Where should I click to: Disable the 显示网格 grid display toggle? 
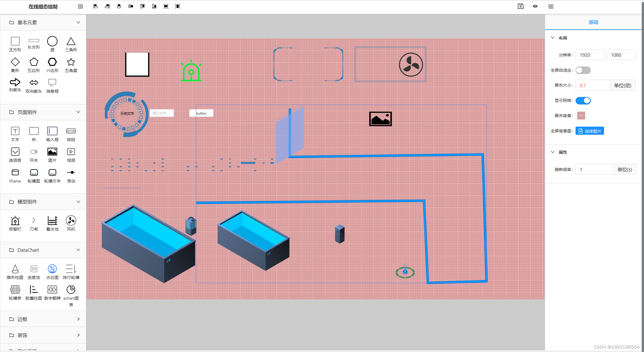tap(583, 100)
